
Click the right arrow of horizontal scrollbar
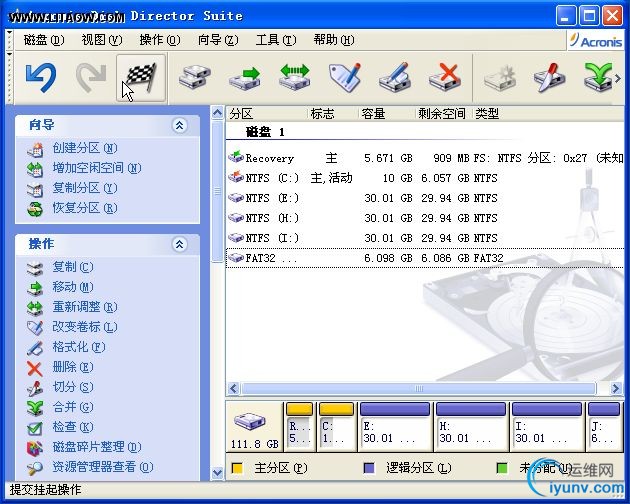tap(616, 388)
